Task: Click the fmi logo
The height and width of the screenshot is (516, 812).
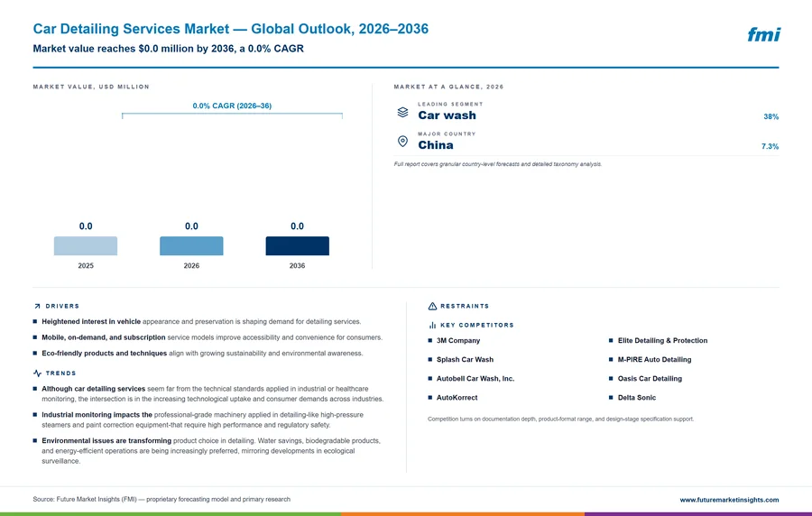Action: [x=763, y=34]
